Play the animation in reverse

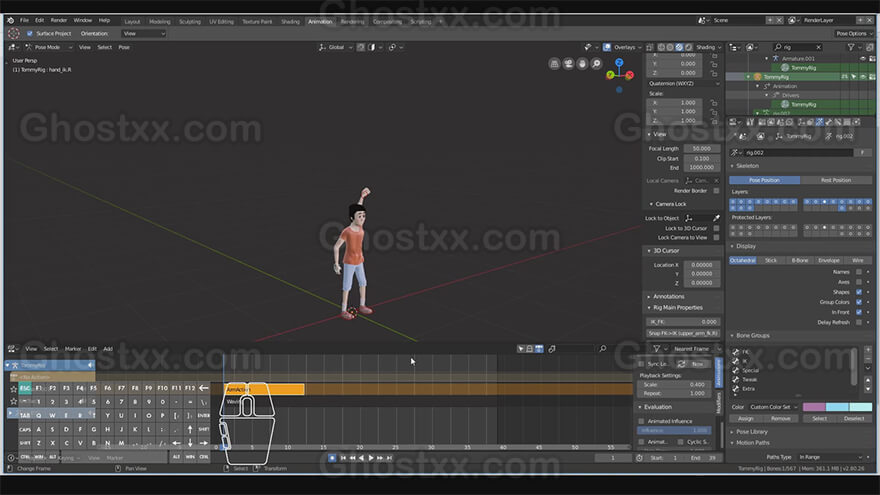(x=361, y=458)
